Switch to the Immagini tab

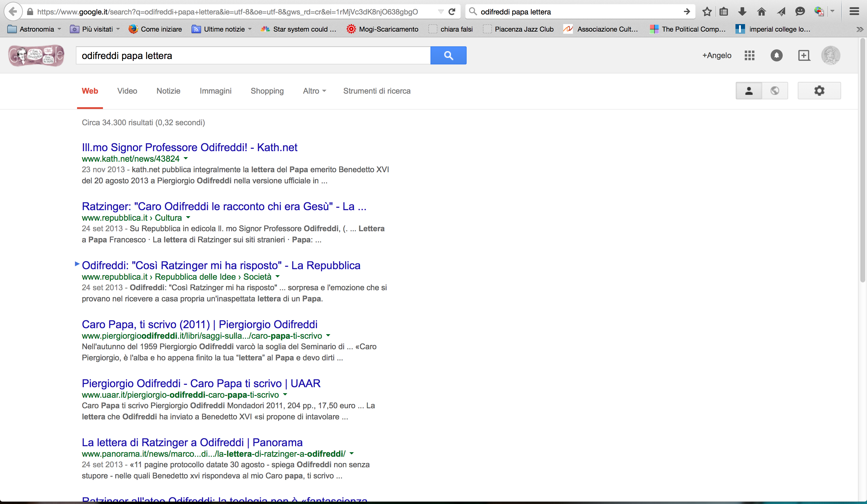coord(215,91)
